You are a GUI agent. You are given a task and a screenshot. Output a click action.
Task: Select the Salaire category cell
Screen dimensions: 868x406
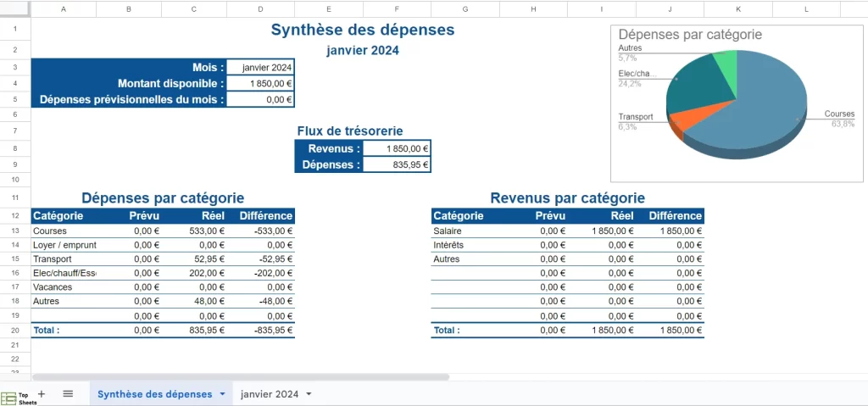(465, 231)
